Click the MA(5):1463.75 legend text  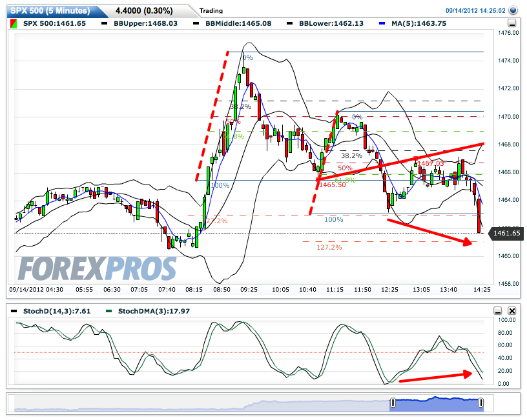click(418, 23)
